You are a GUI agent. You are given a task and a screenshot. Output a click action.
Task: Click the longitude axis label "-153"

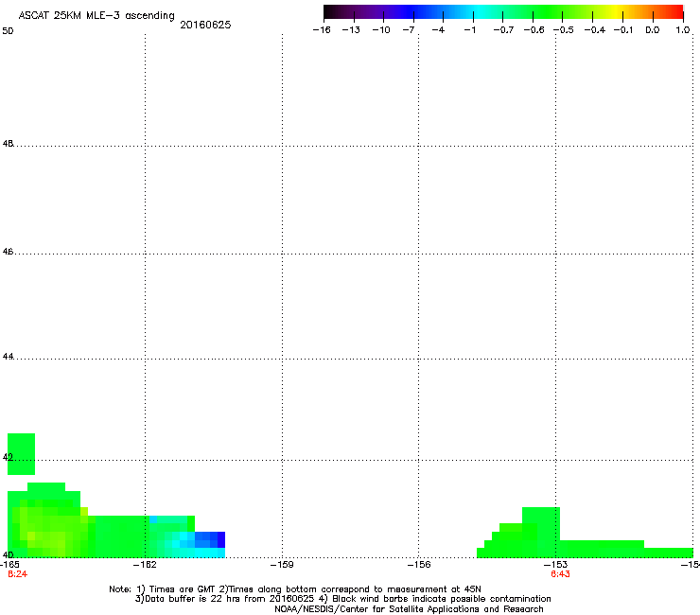tap(556, 565)
